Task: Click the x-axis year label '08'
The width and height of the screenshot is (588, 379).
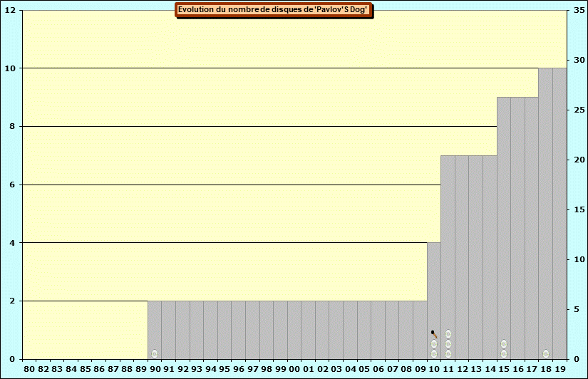Action: 406,369
